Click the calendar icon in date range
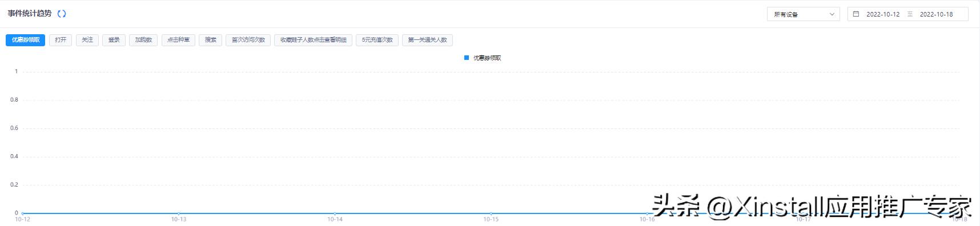This screenshot has width=980, height=226. 856,14
